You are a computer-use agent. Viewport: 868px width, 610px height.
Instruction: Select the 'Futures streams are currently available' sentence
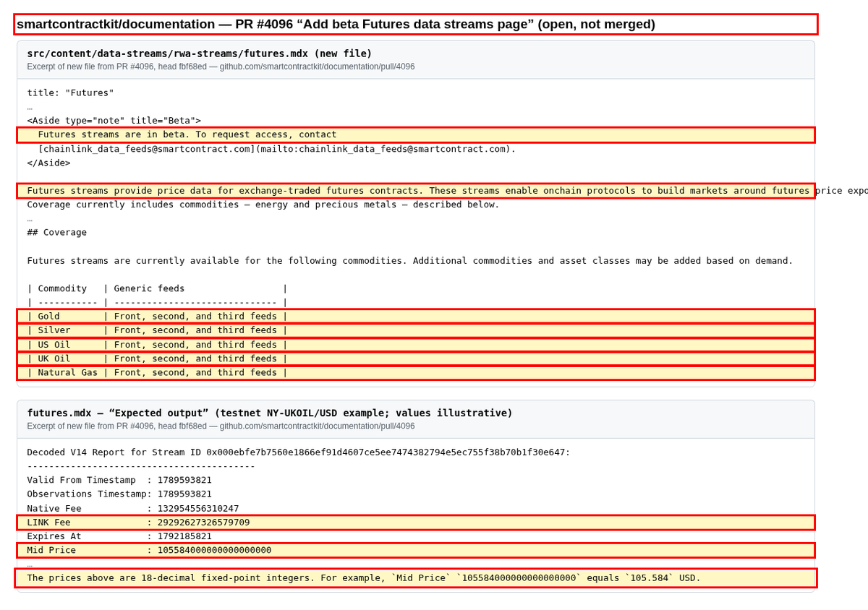410,260
